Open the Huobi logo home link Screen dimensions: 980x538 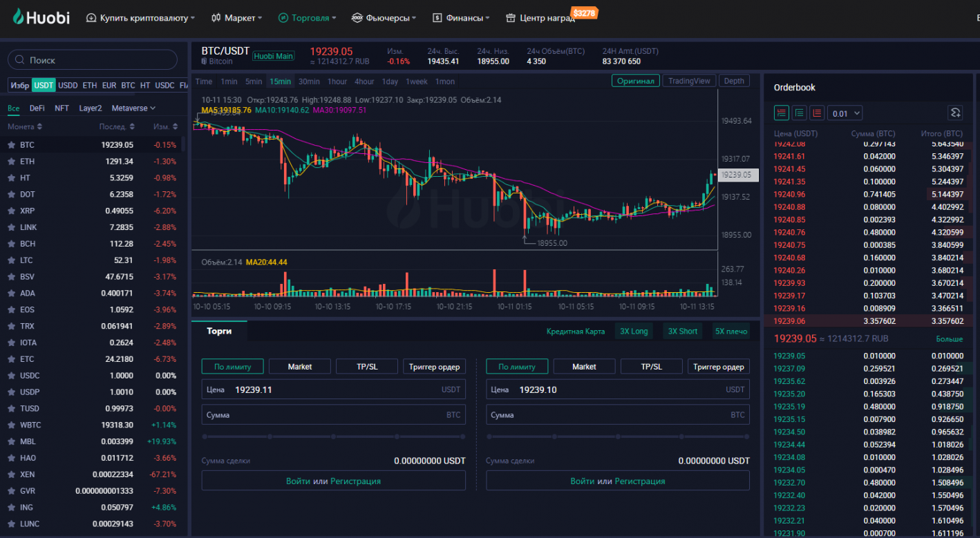41,17
